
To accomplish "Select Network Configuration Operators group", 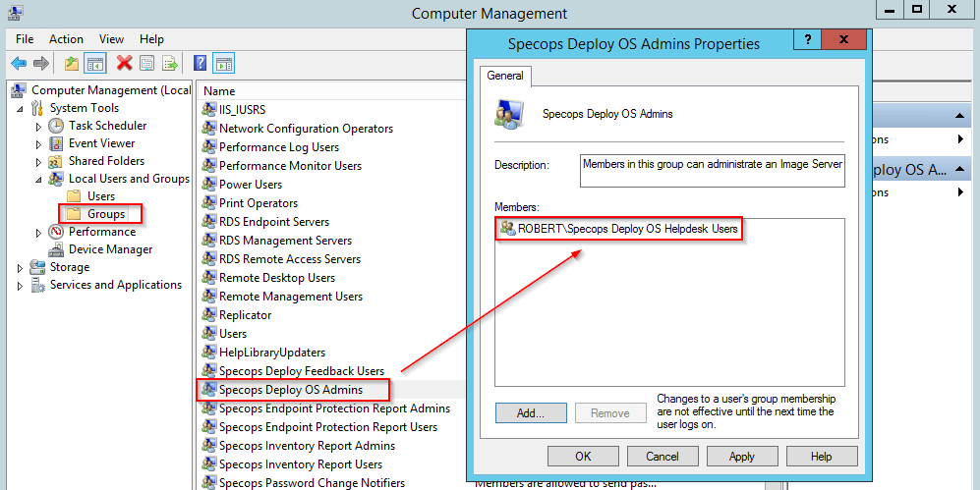I will coord(306,129).
